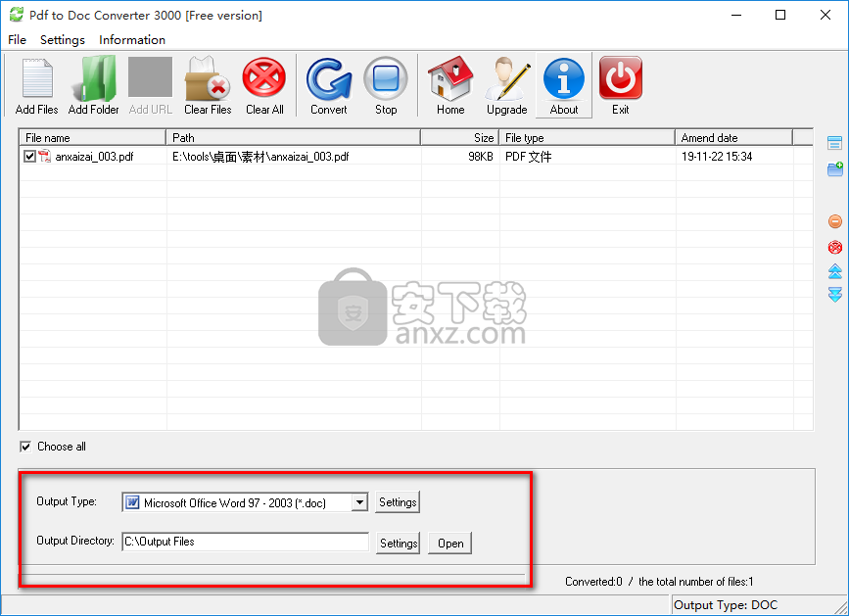Click the Add Files toolbar icon
This screenshot has width=849, height=616.
click(37, 86)
